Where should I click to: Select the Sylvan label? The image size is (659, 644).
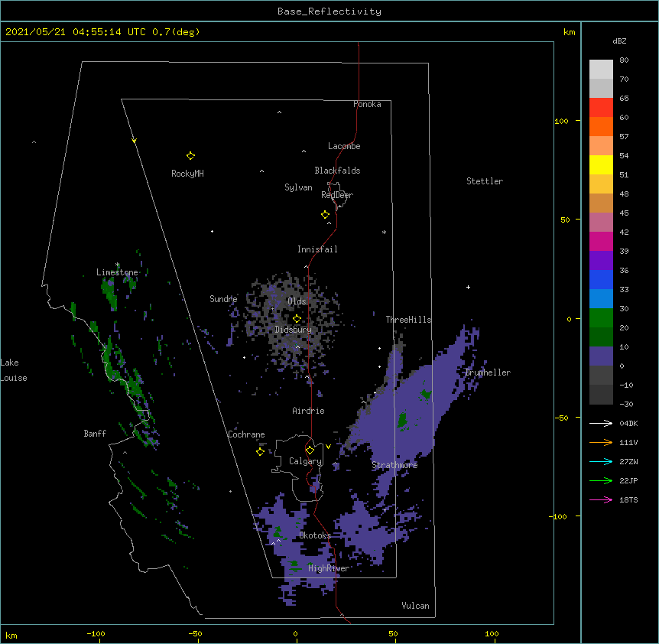(x=298, y=187)
